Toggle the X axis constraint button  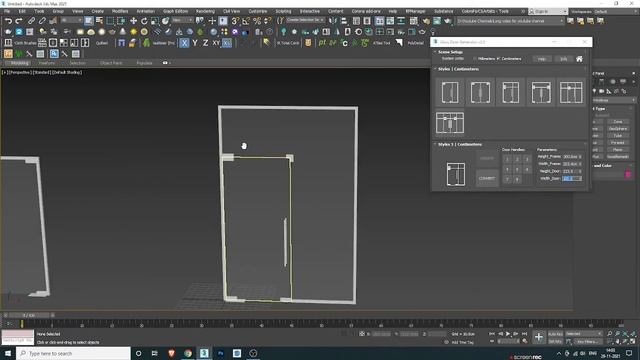point(184,42)
